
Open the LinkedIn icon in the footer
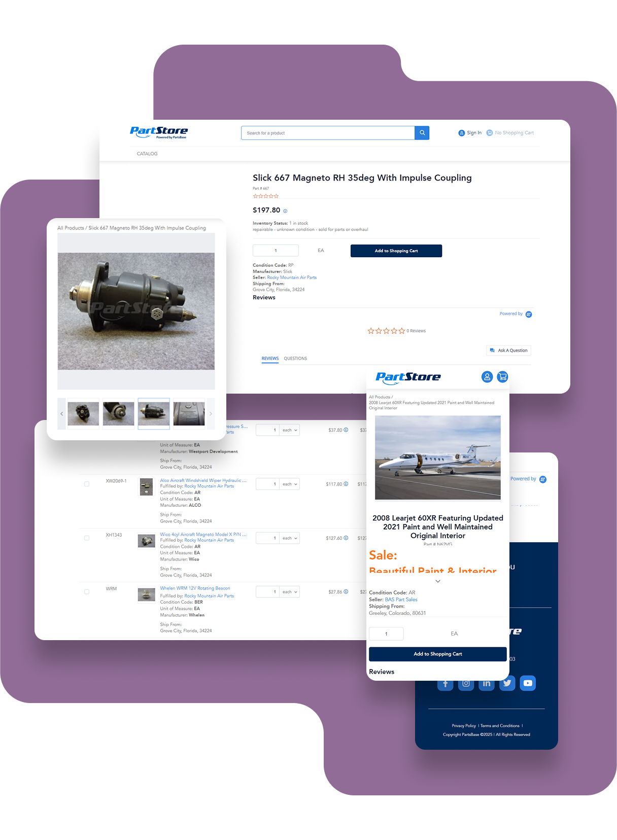[x=487, y=683]
